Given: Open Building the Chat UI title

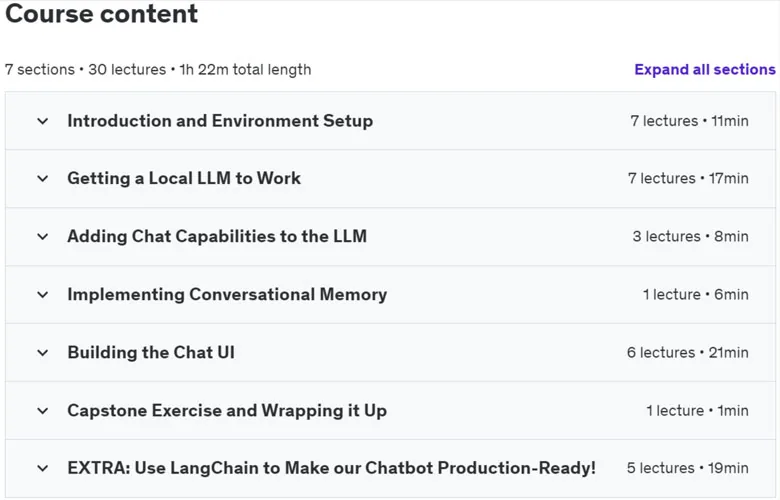Looking at the screenshot, I should [151, 353].
